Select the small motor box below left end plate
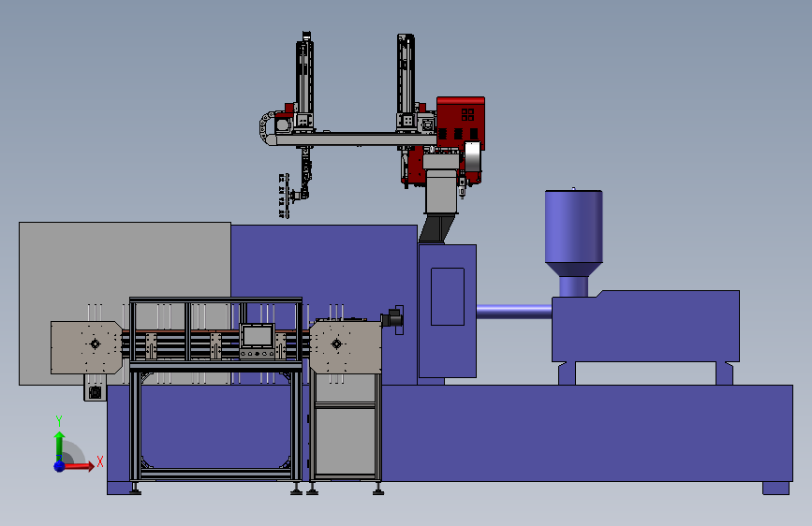 click(x=95, y=387)
